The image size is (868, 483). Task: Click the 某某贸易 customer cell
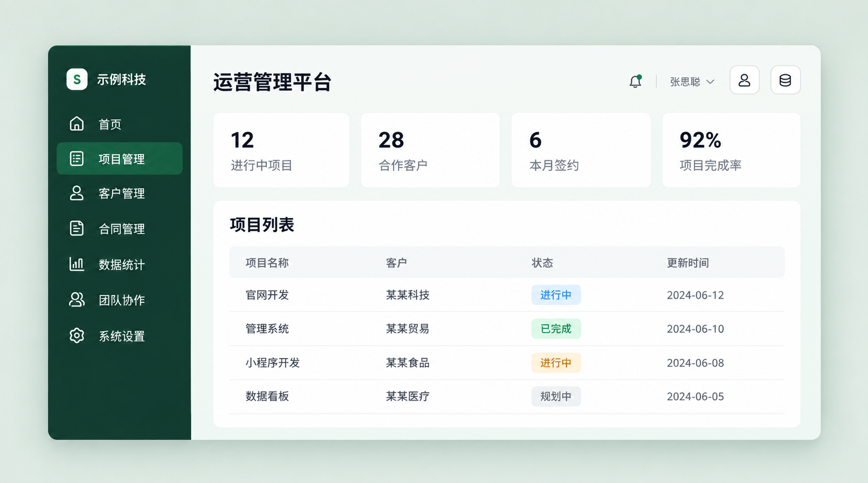click(x=408, y=329)
